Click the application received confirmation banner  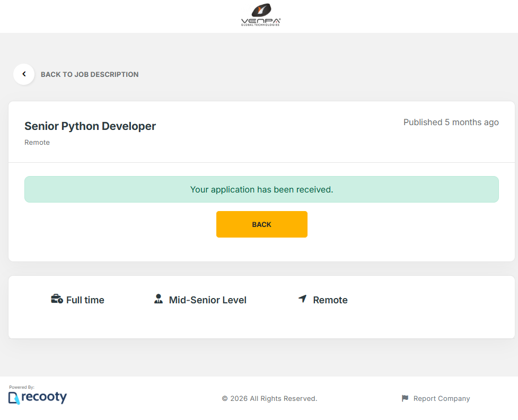tap(261, 189)
